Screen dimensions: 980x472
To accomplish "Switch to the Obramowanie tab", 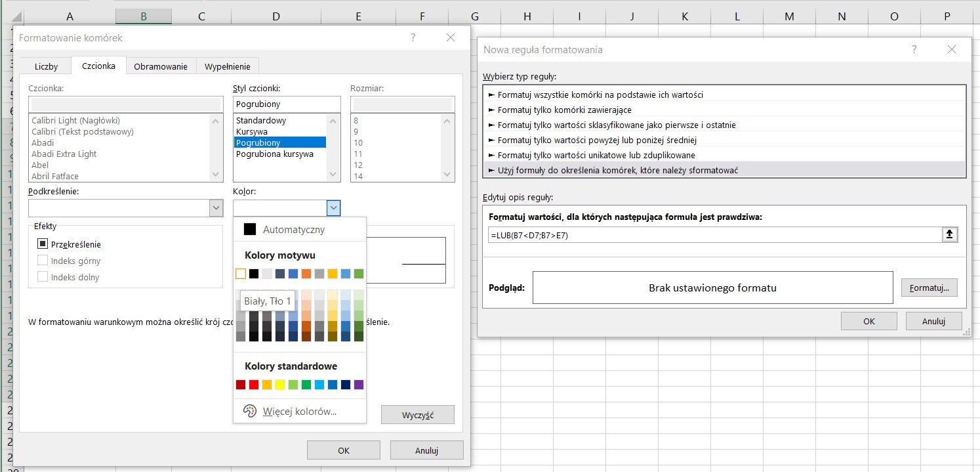I will click(161, 66).
